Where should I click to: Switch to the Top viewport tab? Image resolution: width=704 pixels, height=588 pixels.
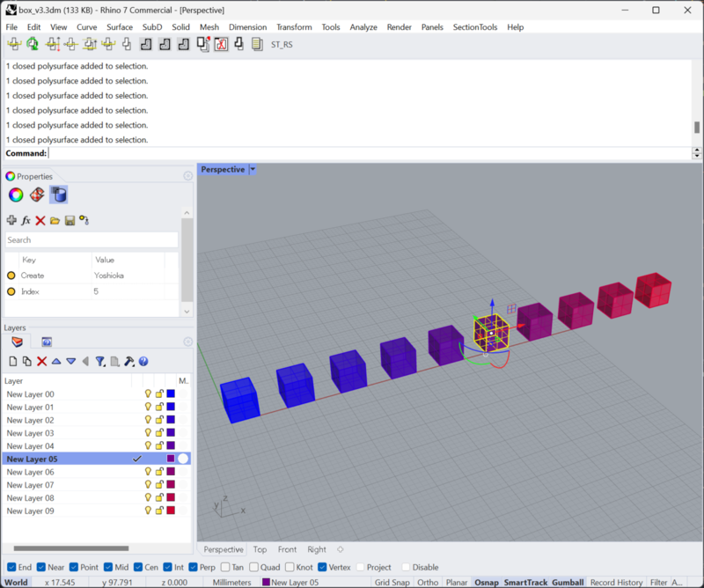260,549
